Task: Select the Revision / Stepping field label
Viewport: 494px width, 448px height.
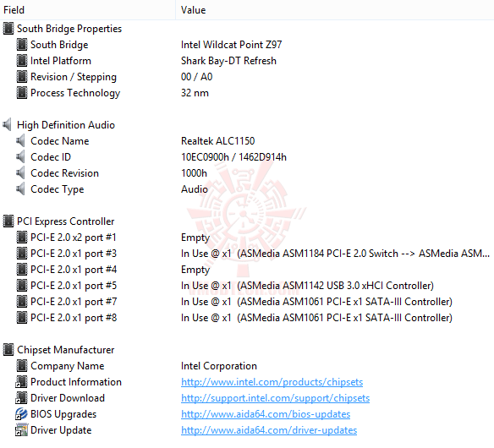Action: click(74, 77)
